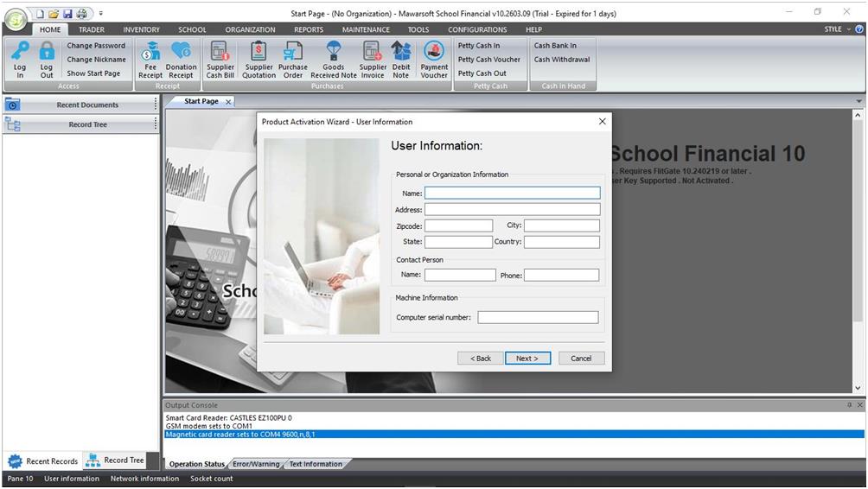
Task: Open the STYLE dropdown menu
Action: [x=837, y=29]
